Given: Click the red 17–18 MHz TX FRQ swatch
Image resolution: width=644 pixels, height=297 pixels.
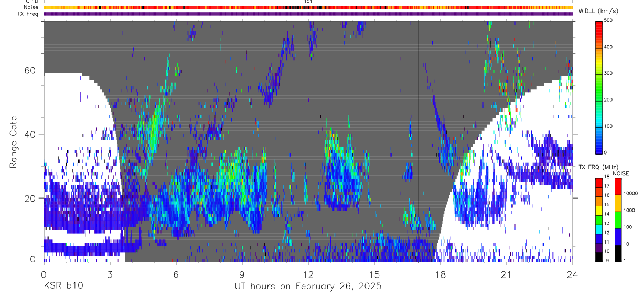Looking at the screenshot, I should [x=598, y=183].
